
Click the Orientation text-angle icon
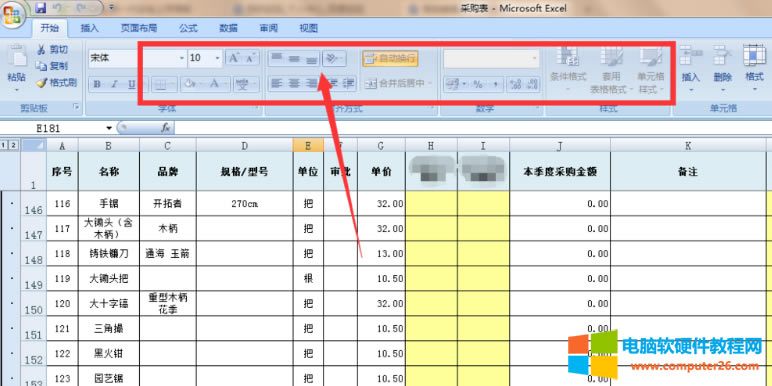tap(332, 58)
